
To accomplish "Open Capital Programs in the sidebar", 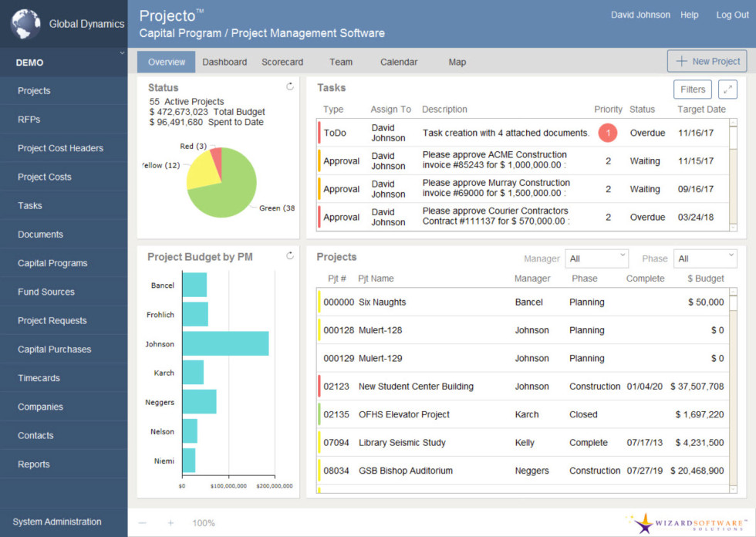I will (52, 263).
